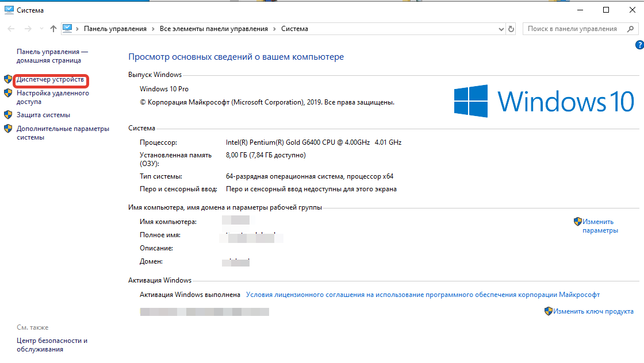Click the shield icon beside Диспетчер устройств
644x363 pixels.
coord(8,79)
